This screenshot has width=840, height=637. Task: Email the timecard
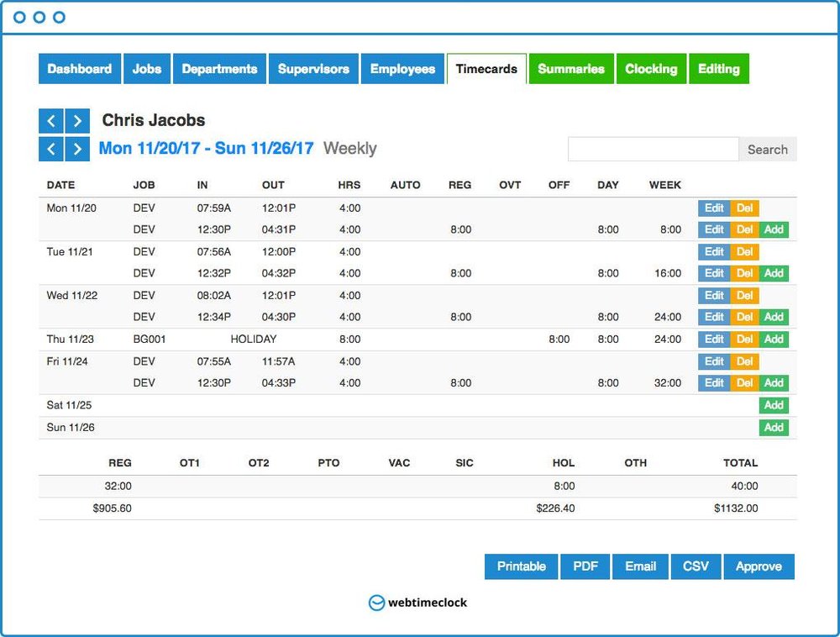coord(640,566)
